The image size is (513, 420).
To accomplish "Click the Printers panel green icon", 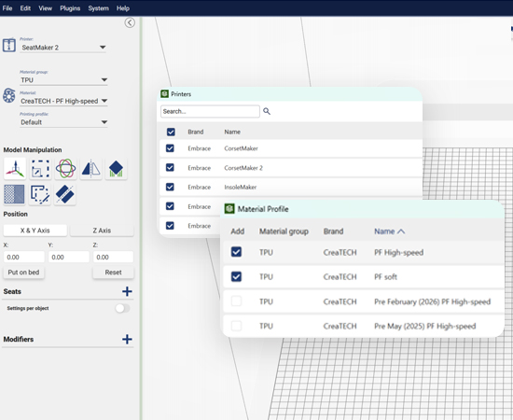I will point(164,94).
